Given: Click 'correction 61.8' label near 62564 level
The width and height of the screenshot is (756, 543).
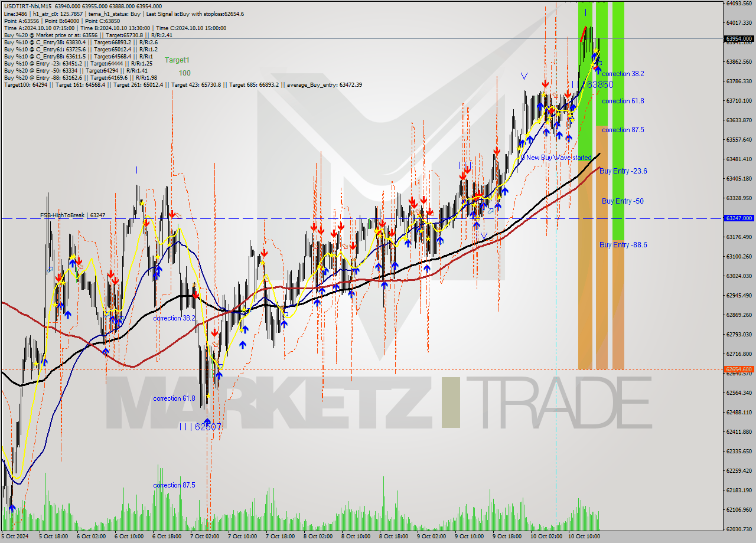Looking at the screenshot, I should (x=174, y=398).
